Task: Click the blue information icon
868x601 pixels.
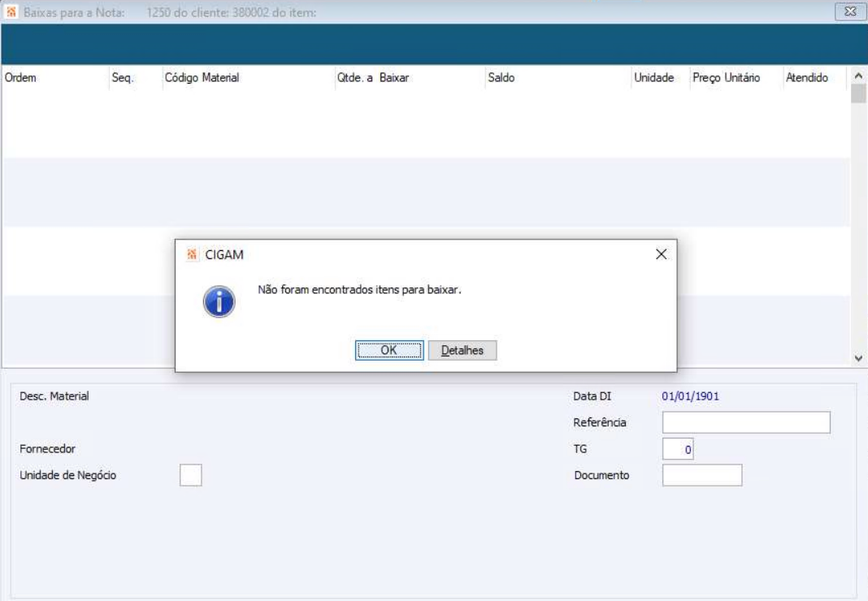Action: tap(219, 301)
